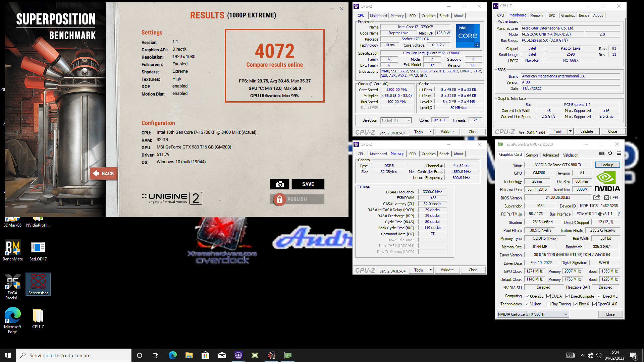
Task: Open the notification center icon
Action: pos(633,355)
